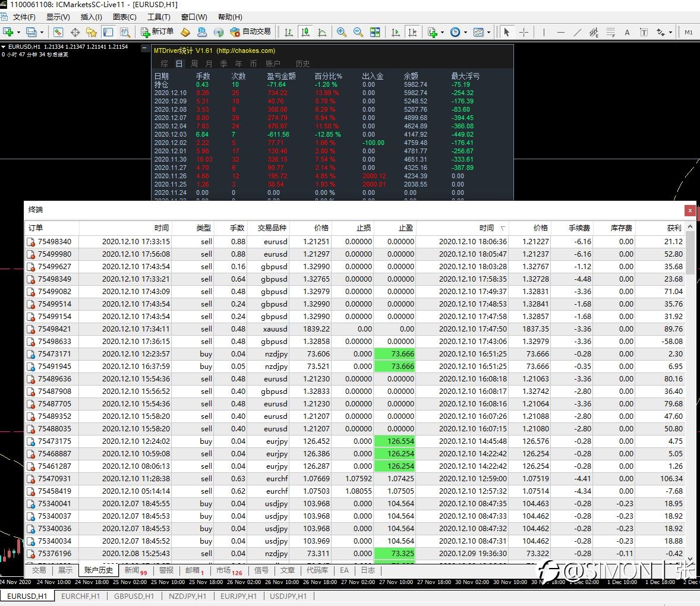Open the chart templates dropdown arrow

(488, 32)
